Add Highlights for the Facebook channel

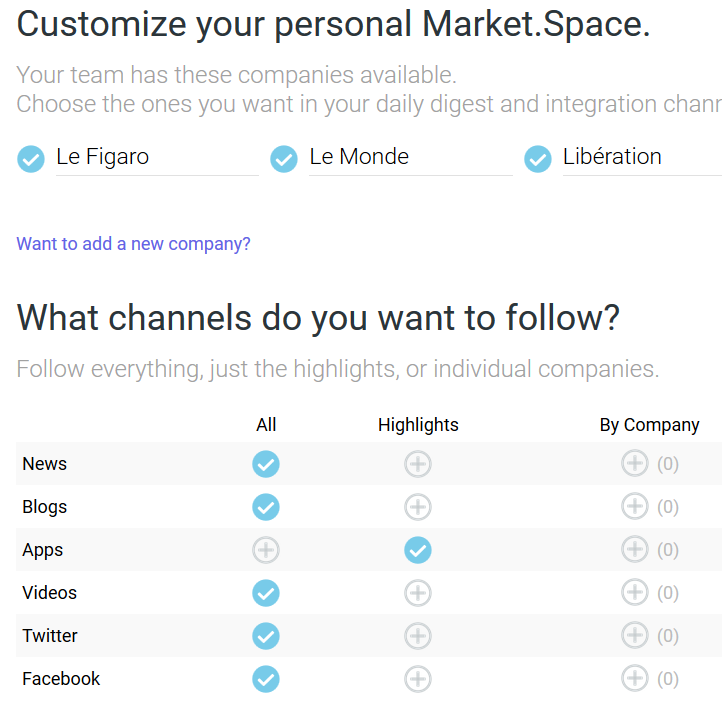tap(418, 679)
